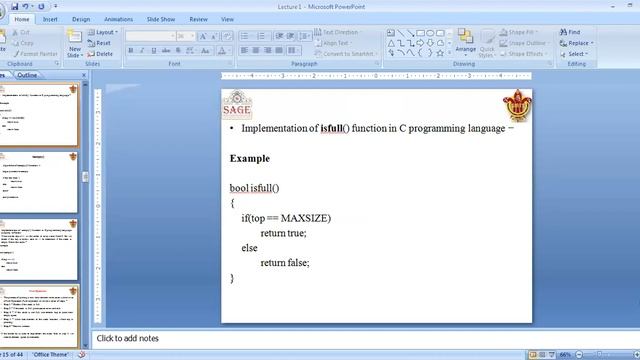
Task: Switch to the Outline pane tab
Action: [x=27, y=75]
